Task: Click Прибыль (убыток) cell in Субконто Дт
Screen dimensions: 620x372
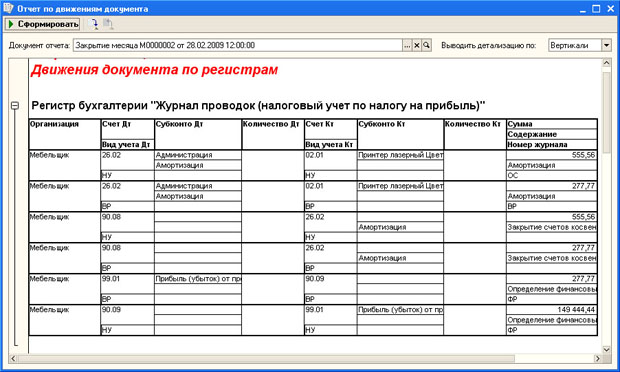Action: pyautogui.click(x=198, y=279)
